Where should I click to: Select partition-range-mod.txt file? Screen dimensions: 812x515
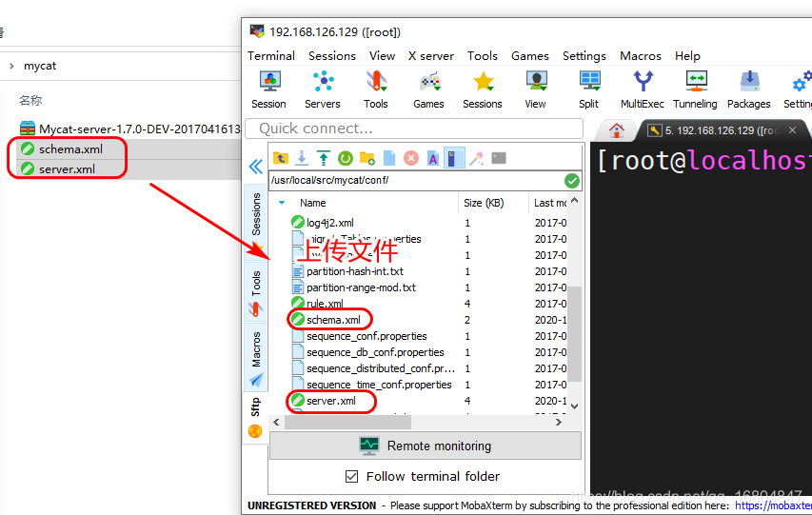click(x=361, y=287)
